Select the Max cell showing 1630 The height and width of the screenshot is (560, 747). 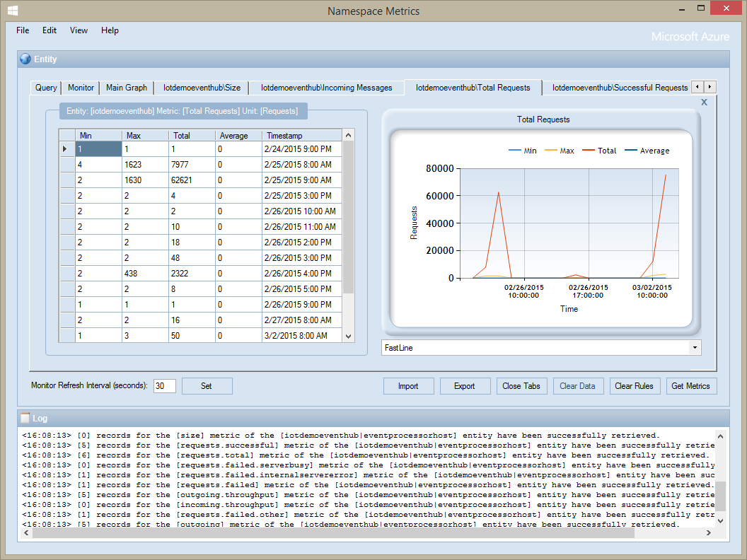(145, 180)
